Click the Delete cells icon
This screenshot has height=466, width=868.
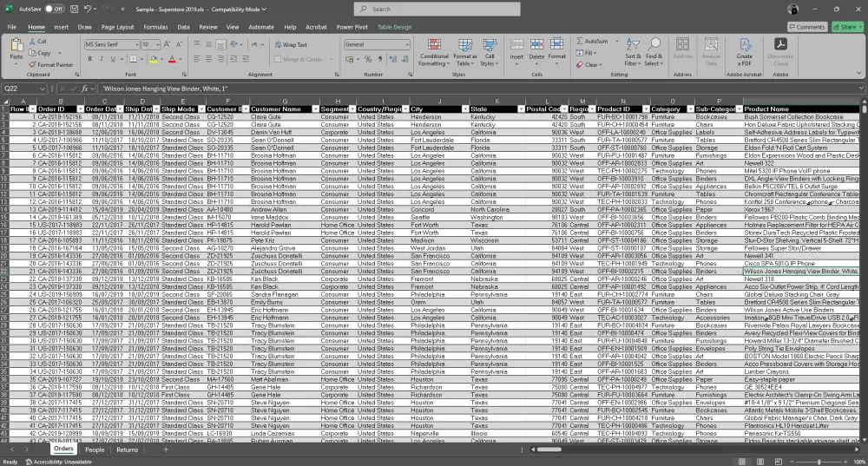pos(536,45)
